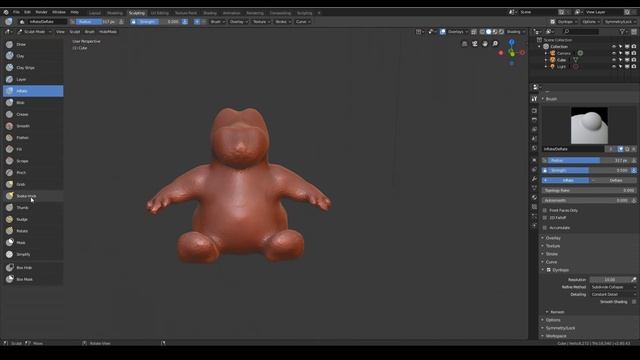
Task: Select the Blob brush tool
Action: tap(33, 102)
